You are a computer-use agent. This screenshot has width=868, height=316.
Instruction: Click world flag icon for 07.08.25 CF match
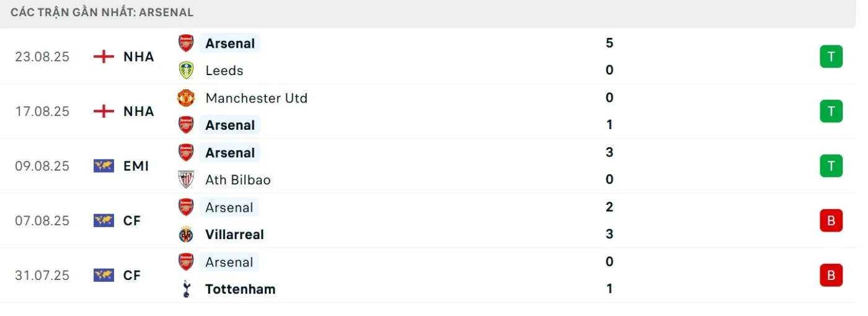click(104, 220)
